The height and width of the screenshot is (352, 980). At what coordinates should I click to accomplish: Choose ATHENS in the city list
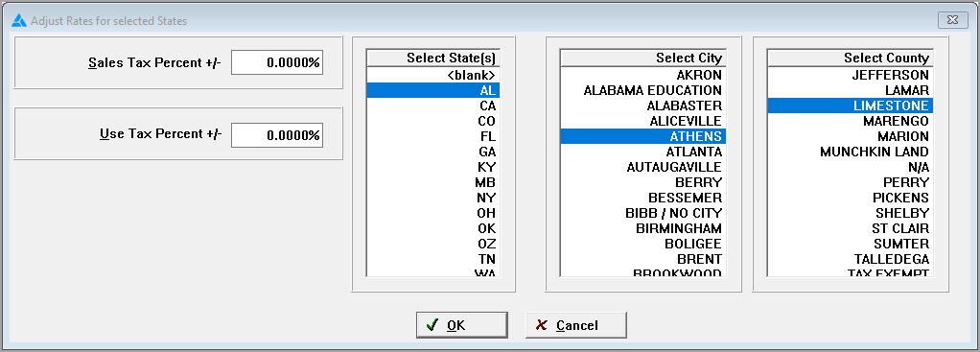point(643,136)
